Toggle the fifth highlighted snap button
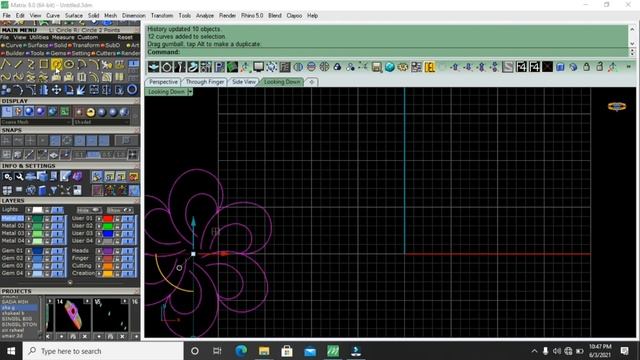 tap(55, 141)
